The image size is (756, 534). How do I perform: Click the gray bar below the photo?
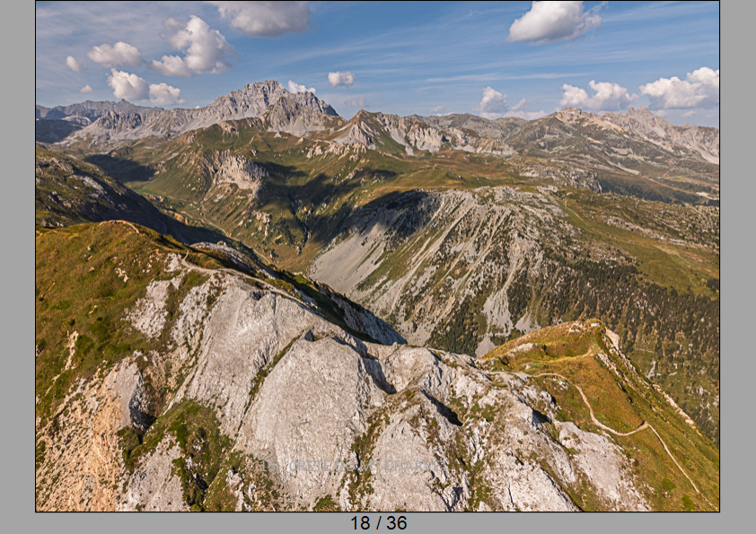tap(377, 523)
